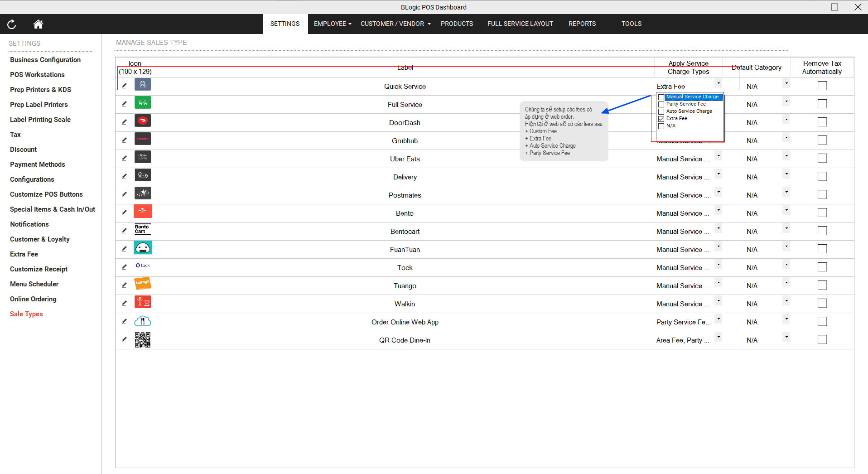Image resolution: width=868 pixels, height=474 pixels.
Task: Uncheck the Extra Fee option in list
Action: [661, 119]
